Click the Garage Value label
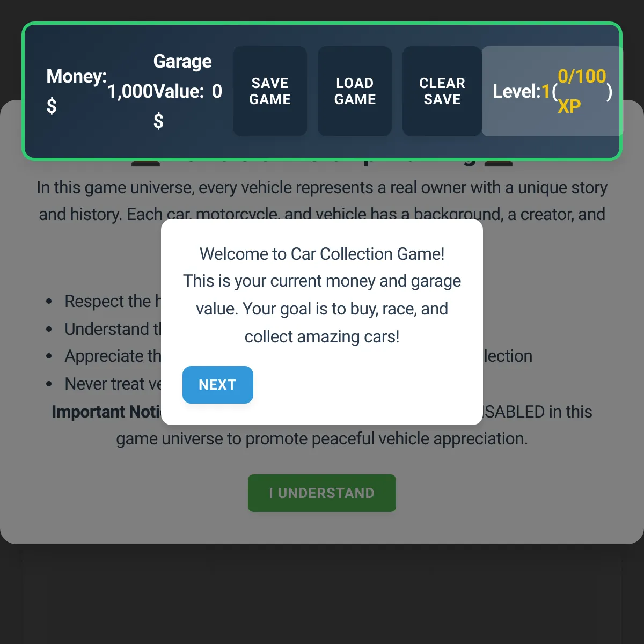 click(182, 76)
